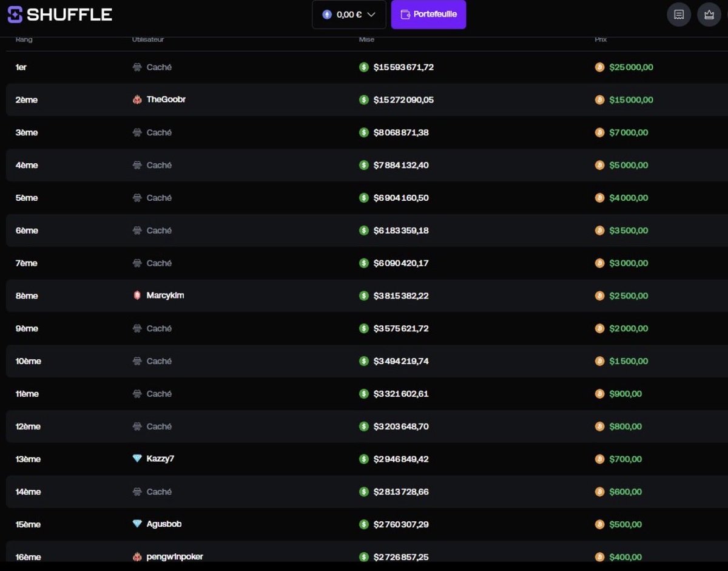Viewport: 728px width, 571px height.
Task: Click the prize amount $1 500,00
Action: click(x=629, y=361)
